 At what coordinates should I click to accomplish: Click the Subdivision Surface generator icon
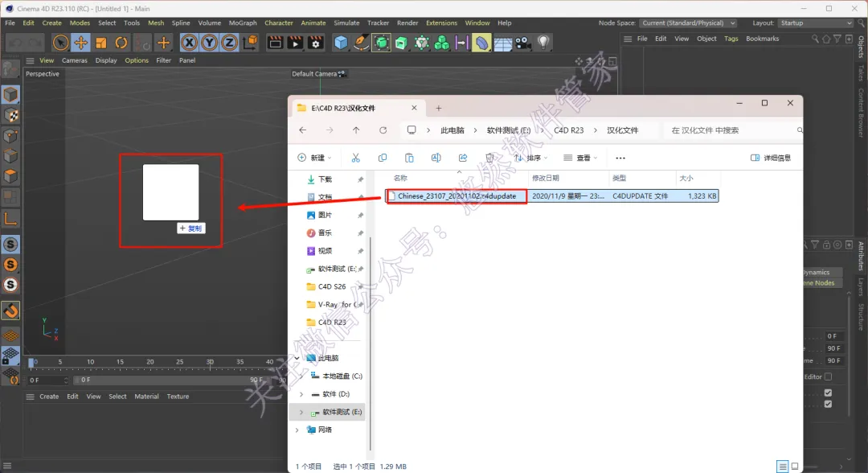(x=382, y=43)
